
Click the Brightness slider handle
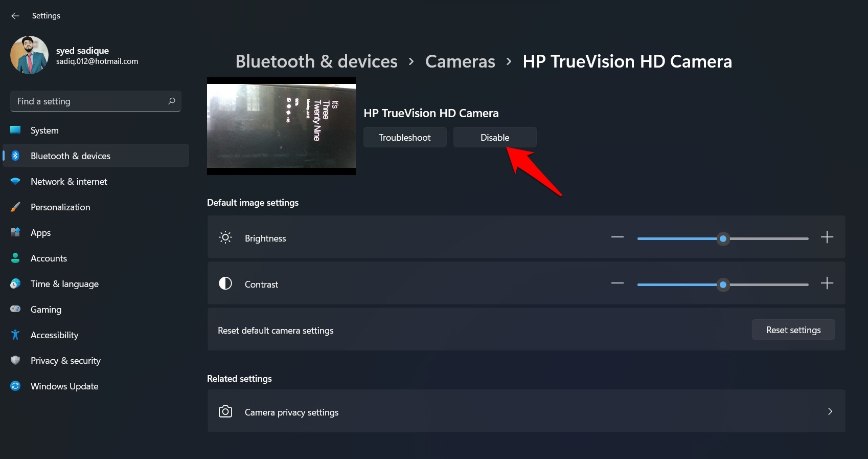723,238
